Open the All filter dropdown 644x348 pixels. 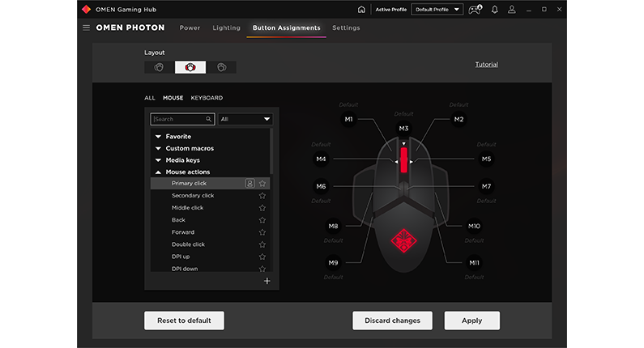pyautogui.click(x=245, y=119)
